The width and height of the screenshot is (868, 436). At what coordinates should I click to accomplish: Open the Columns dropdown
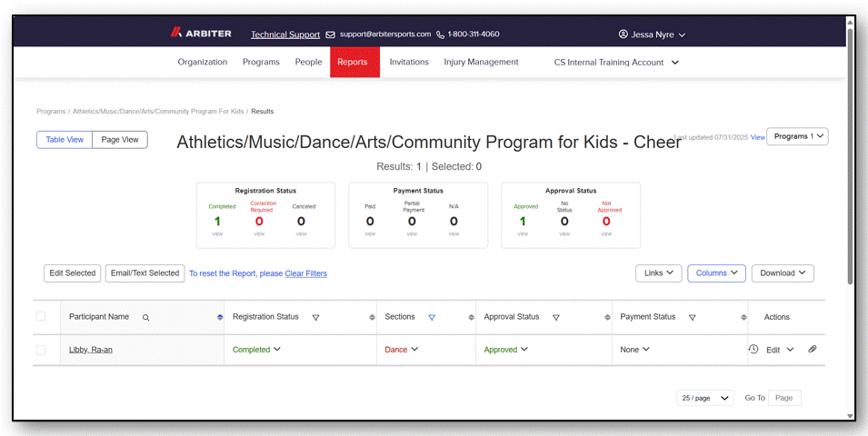[716, 273]
